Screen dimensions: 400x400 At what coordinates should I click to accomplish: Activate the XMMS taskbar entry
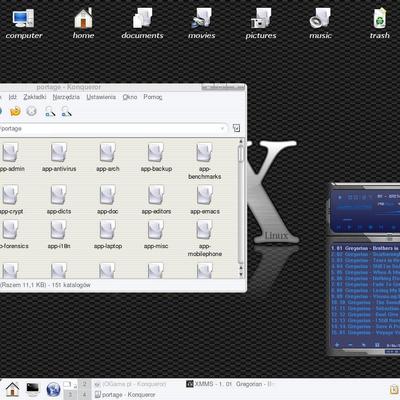230,384
